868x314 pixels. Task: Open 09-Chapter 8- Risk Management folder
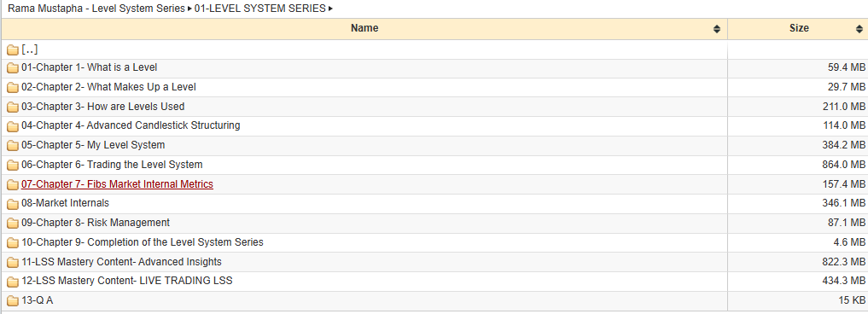click(x=96, y=223)
